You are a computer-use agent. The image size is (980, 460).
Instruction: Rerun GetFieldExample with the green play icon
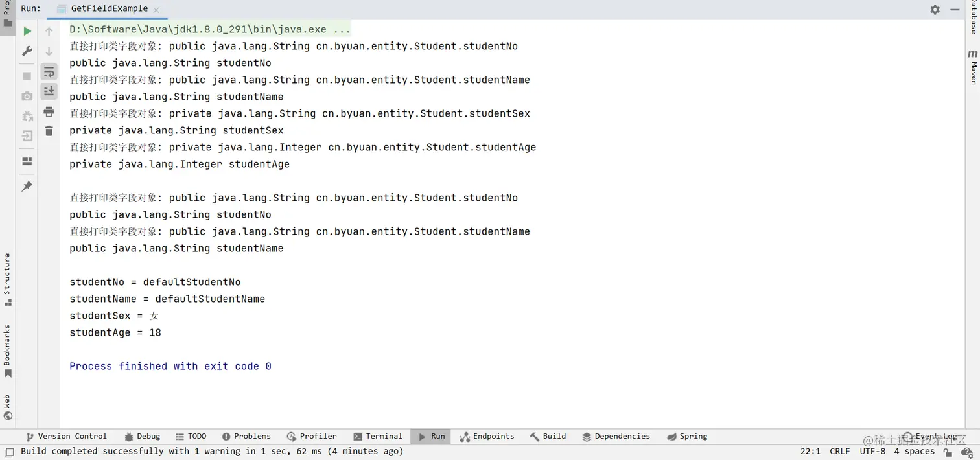tap(27, 31)
